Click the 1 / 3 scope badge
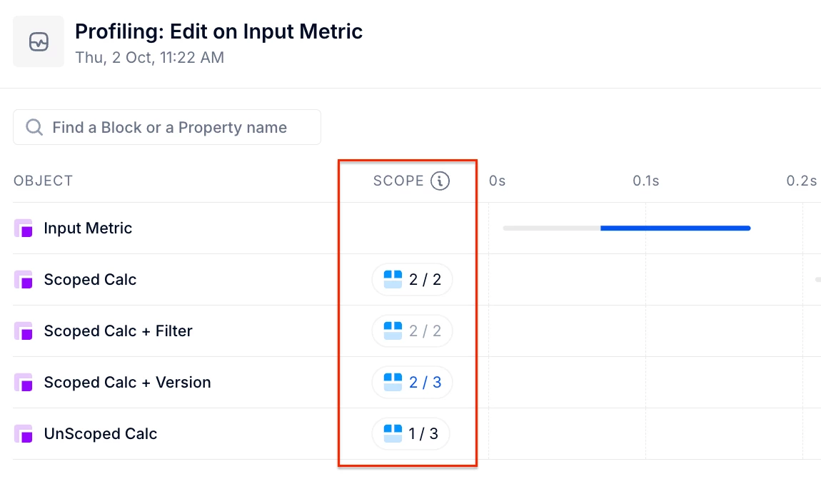Image resolution: width=821 pixels, height=504 pixels. (x=410, y=434)
